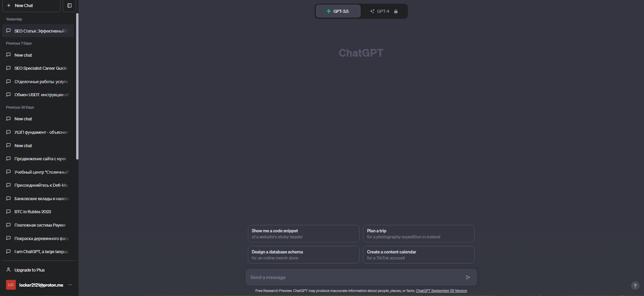Click Upgrade to Plus
644x296 pixels.
click(x=38, y=270)
